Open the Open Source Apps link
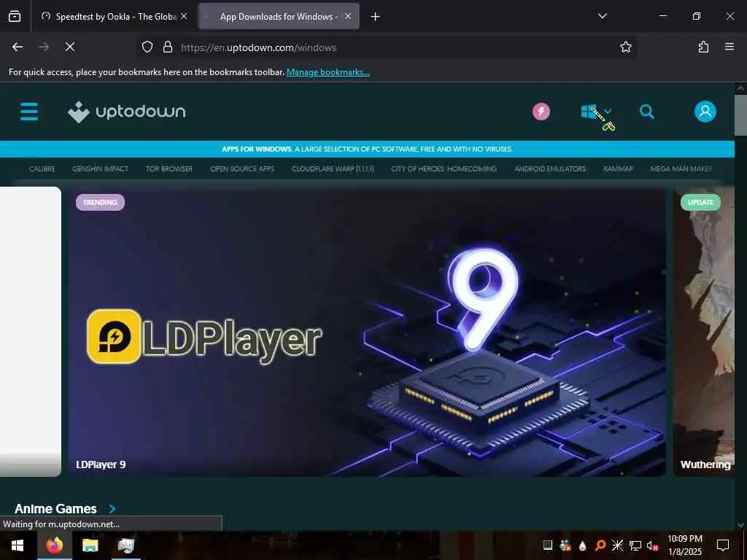This screenshot has width=747, height=560. click(242, 168)
